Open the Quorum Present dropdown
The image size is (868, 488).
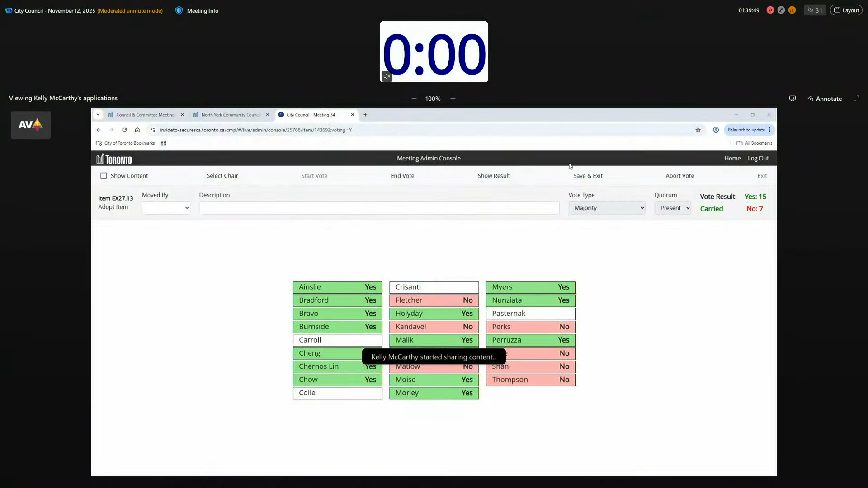(673, 208)
